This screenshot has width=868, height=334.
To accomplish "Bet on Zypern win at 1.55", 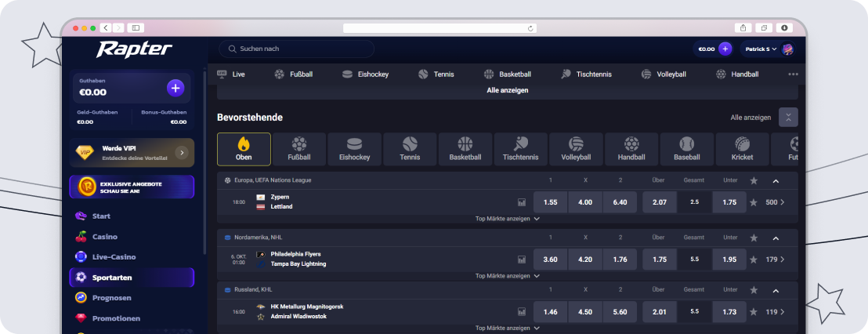I will pyautogui.click(x=550, y=202).
